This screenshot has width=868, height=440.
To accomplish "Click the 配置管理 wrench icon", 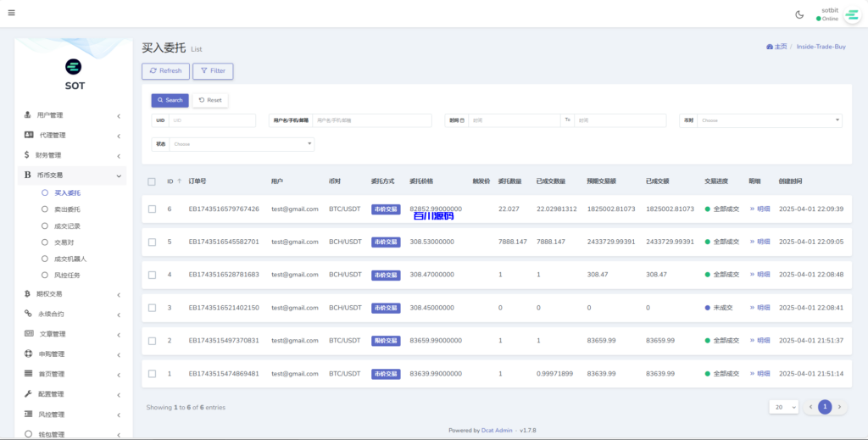I will (x=28, y=393).
